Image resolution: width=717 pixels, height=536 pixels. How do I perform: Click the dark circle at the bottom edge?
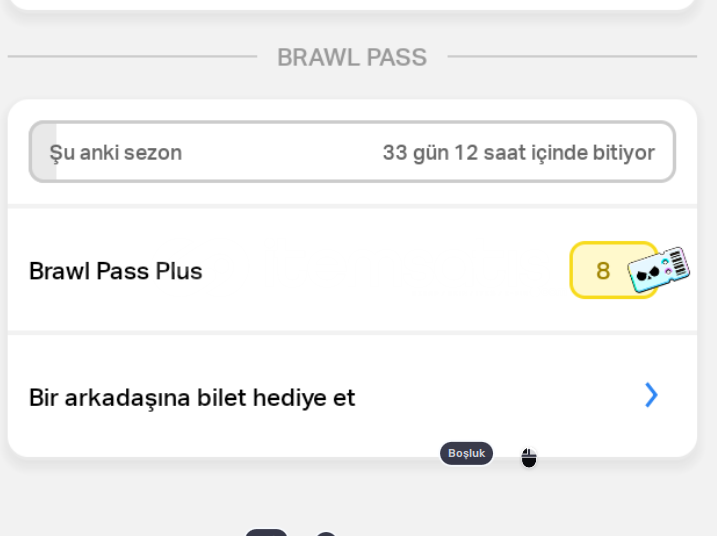click(x=326, y=534)
